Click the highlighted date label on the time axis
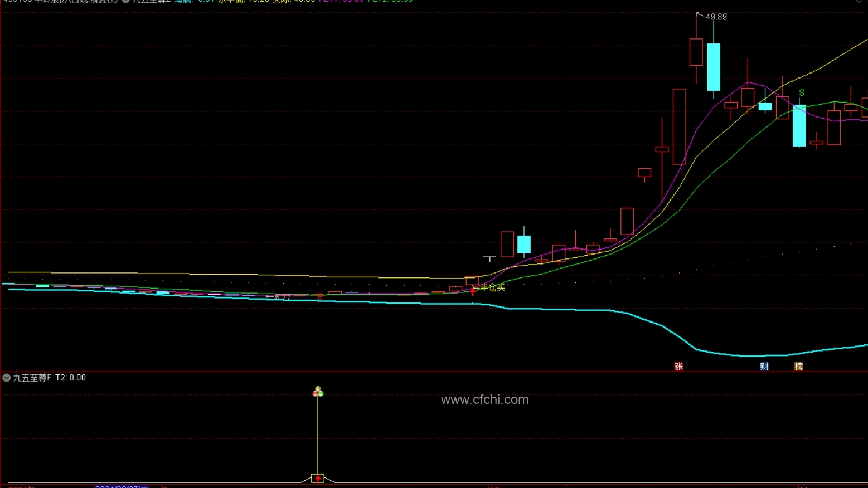This screenshot has height=488, width=868. click(x=122, y=486)
